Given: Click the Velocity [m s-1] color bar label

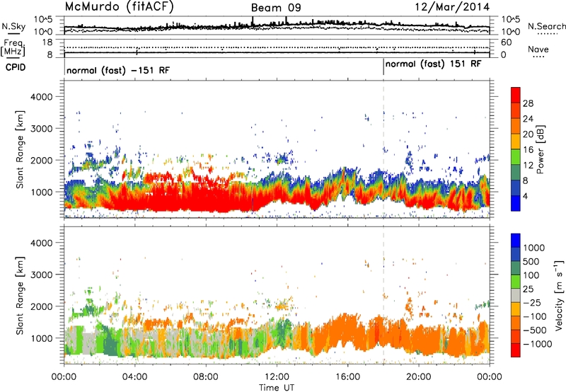Looking at the screenshot, I should [x=559, y=295].
